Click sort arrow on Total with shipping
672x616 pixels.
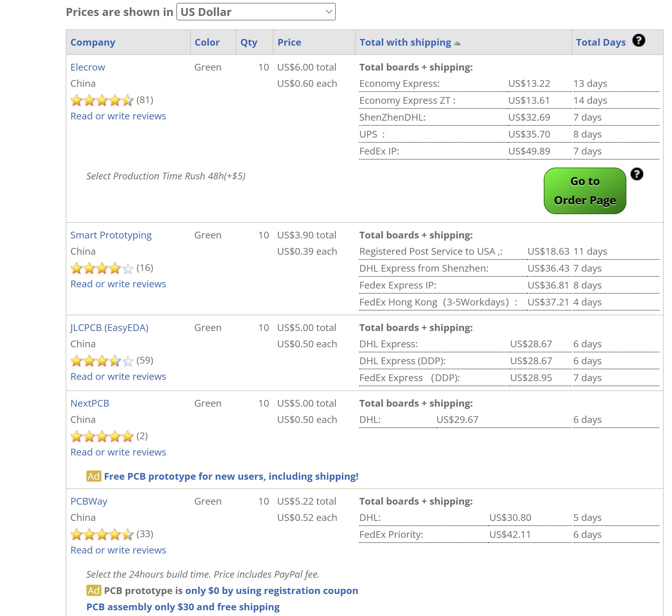[x=457, y=43]
